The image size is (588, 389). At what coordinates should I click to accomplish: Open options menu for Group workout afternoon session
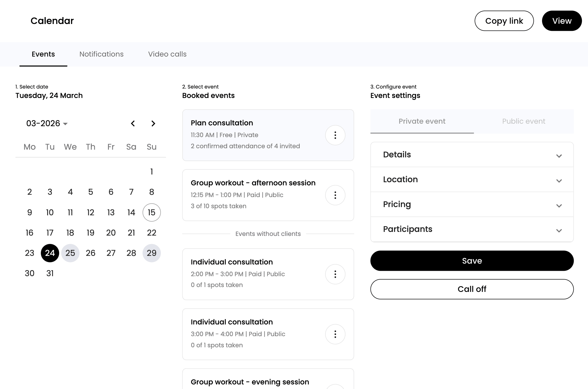click(335, 195)
